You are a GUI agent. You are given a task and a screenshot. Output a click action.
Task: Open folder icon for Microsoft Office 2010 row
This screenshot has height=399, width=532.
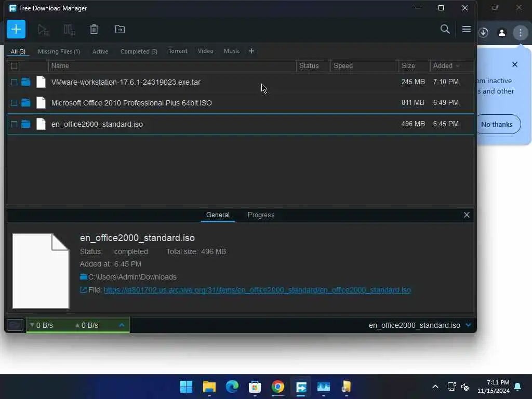point(26,102)
